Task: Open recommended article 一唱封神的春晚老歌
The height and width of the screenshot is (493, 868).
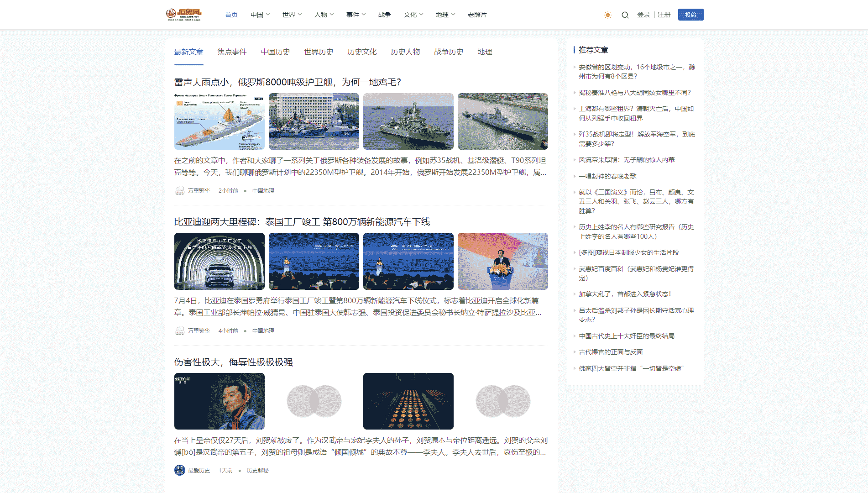Action: 607,176
